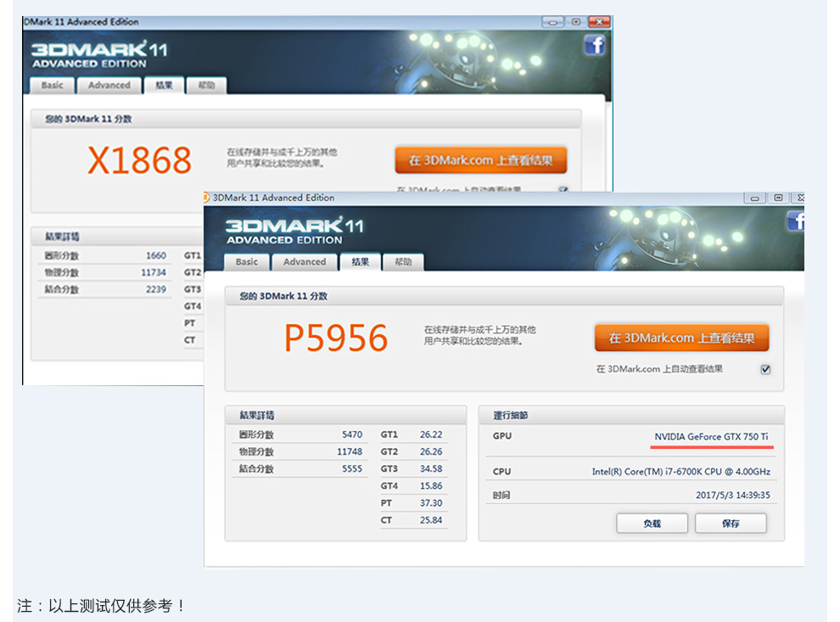Select the 结果 tab in the front window
Viewport: 840px width, 622px height.
[360, 262]
